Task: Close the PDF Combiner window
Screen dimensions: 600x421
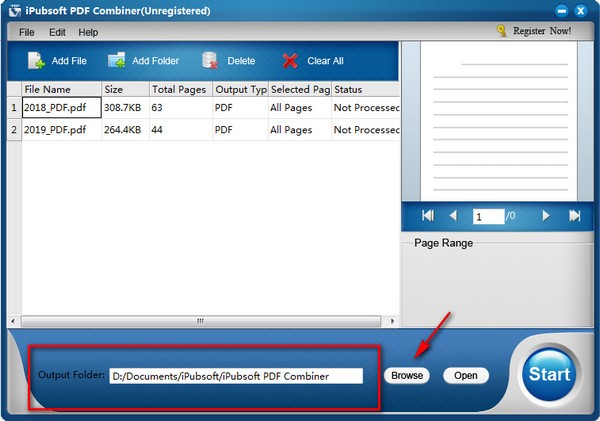Action: pos(580,11)
